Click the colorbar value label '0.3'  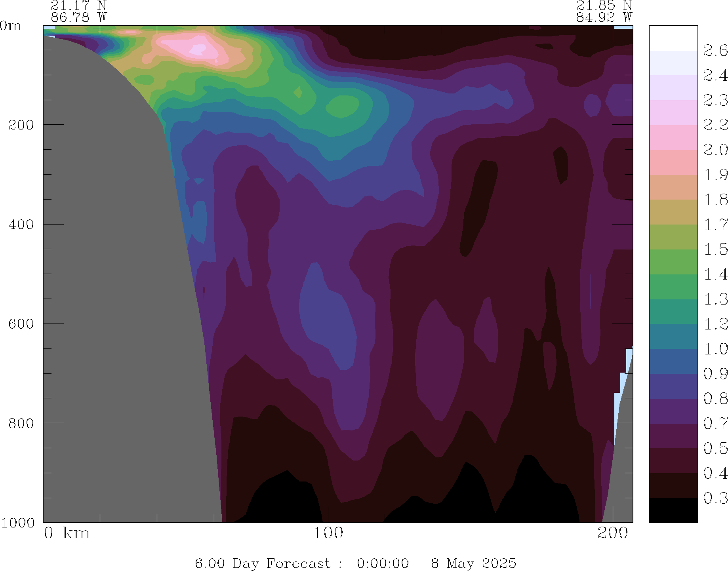pos(715,498)
